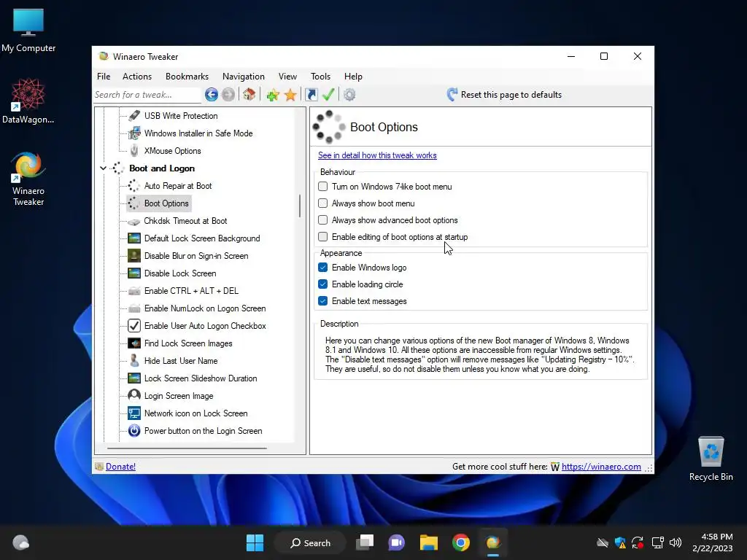Click the green checkmark toolbar icon
The height and width of the screenshot is (560, 747).
328,95
